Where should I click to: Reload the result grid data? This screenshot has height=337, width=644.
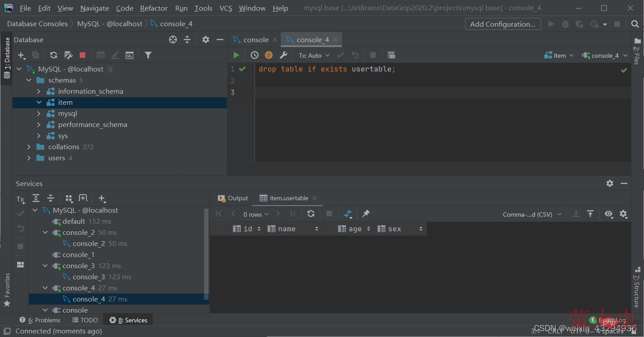(311, 214)
